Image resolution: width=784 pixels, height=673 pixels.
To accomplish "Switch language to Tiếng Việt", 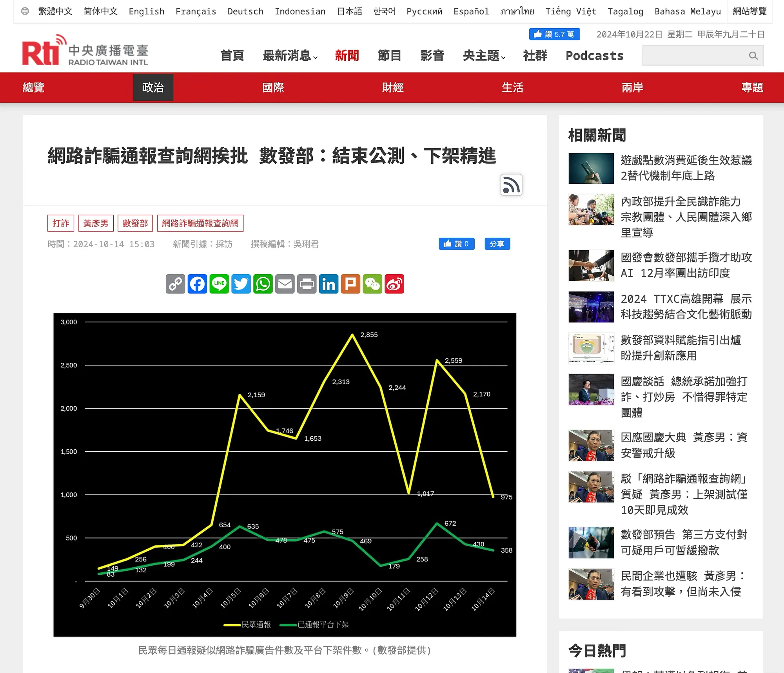I will pyautogui.click(x=571, y=11).
